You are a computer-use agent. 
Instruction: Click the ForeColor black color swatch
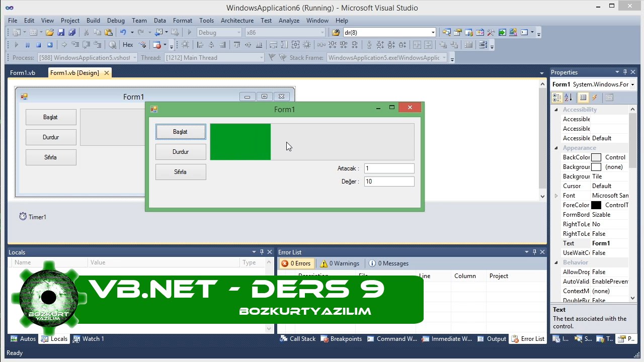[x=596, y=205]
